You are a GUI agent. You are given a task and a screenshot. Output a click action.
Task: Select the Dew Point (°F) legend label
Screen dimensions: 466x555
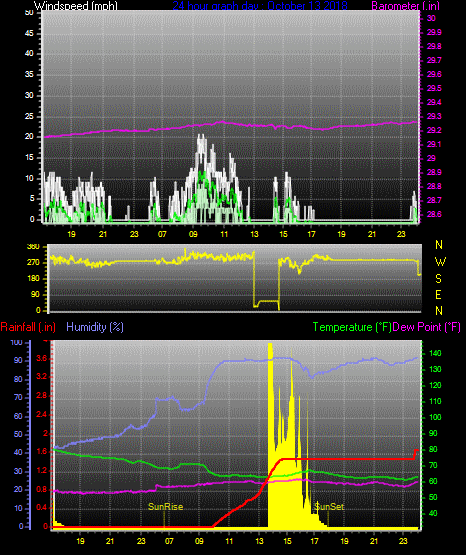[427, 327]
